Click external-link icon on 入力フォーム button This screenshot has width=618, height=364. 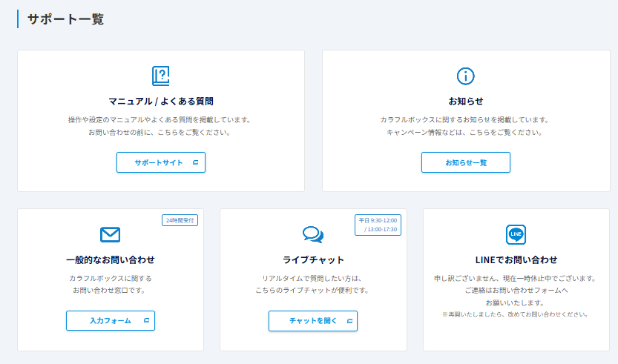click(146, 321)
